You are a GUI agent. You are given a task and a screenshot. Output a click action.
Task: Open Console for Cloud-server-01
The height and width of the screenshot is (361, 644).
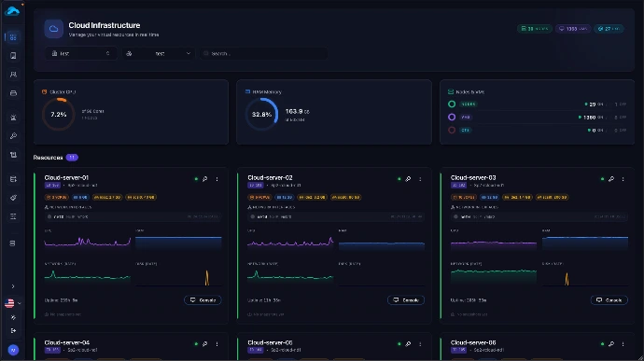point(203,300)
